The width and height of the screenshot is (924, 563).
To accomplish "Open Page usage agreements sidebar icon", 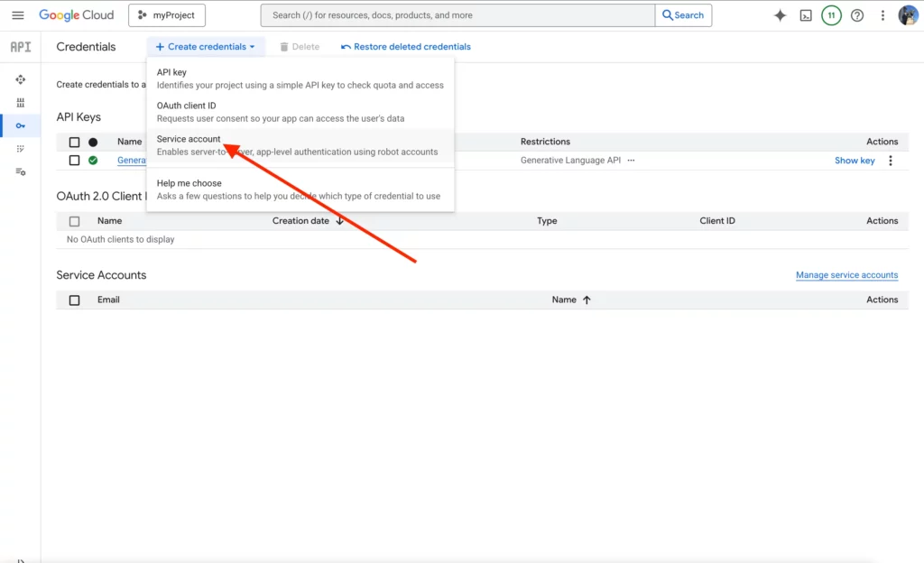I will (x=21, y=171).
